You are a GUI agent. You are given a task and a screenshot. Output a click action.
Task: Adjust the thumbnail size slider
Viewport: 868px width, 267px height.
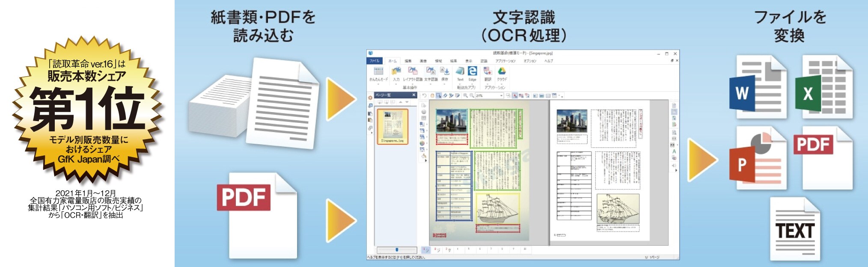(397, 250)
